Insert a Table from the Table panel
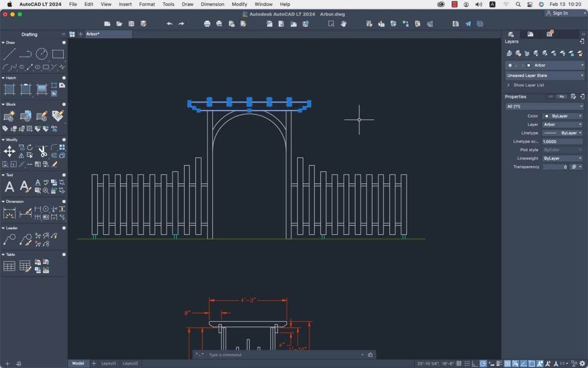This screenshot has width=588, height=368. coord(9,265)
